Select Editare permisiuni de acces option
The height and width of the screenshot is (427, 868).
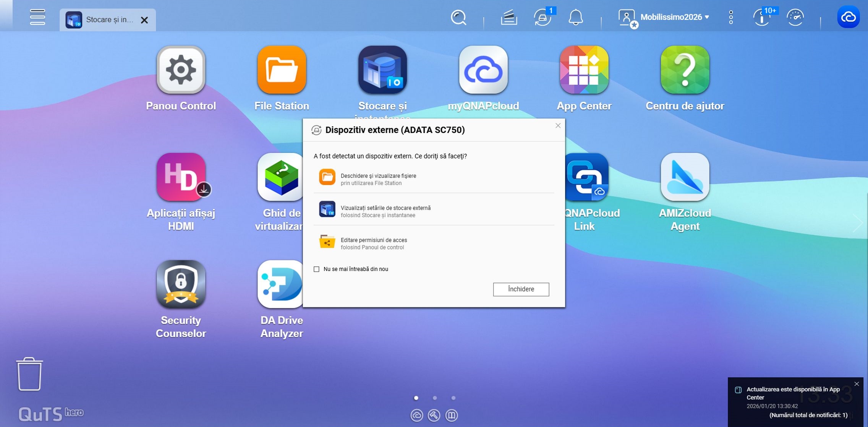[374, 243]
